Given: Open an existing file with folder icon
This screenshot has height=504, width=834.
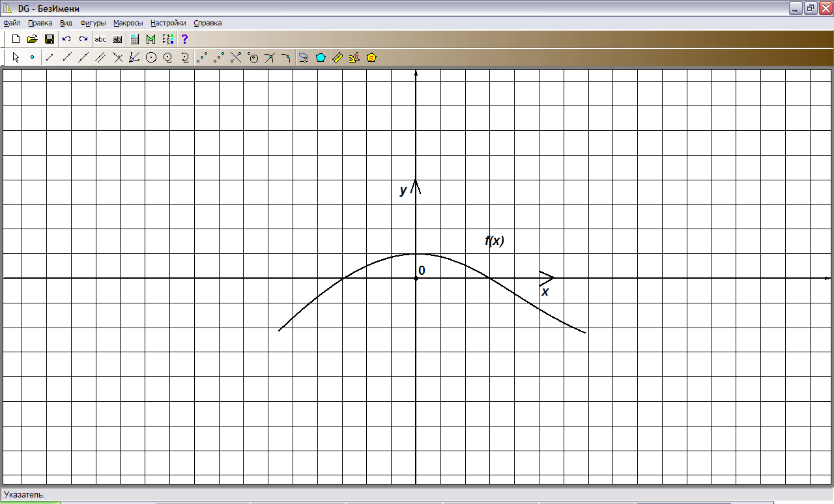Looking at the screenshot, I should point(32,39).
